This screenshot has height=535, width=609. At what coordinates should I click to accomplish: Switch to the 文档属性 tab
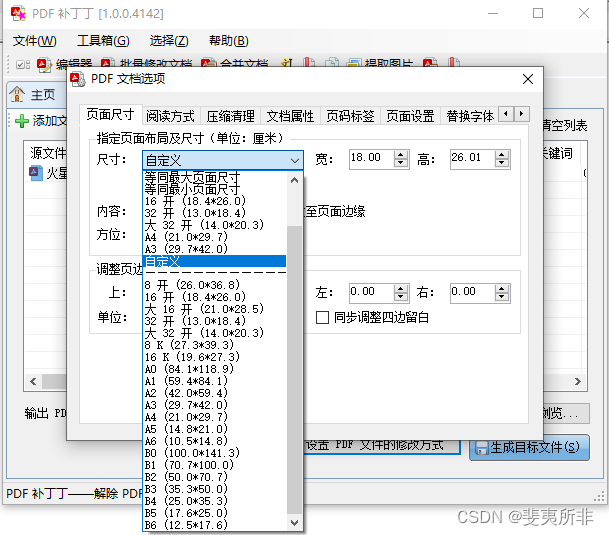pos(290,116)
